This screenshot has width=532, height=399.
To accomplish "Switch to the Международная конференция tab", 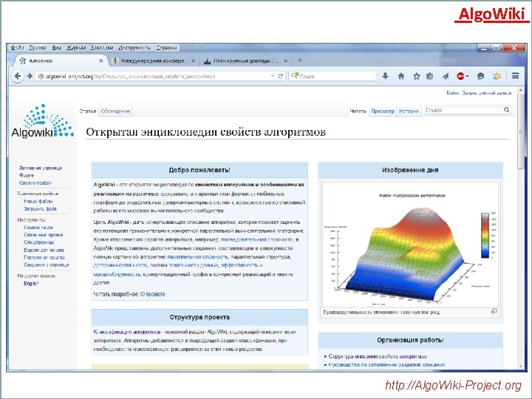I will (154, 61).
